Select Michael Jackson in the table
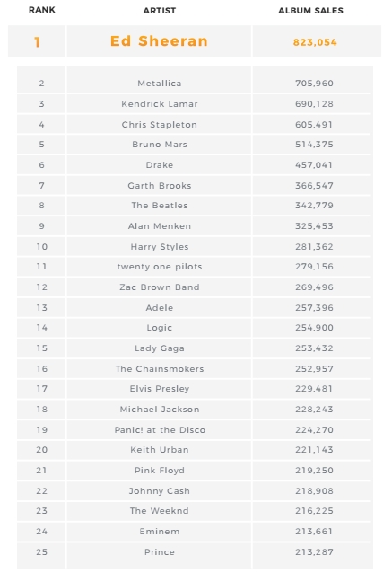 [x=159, y=410]
